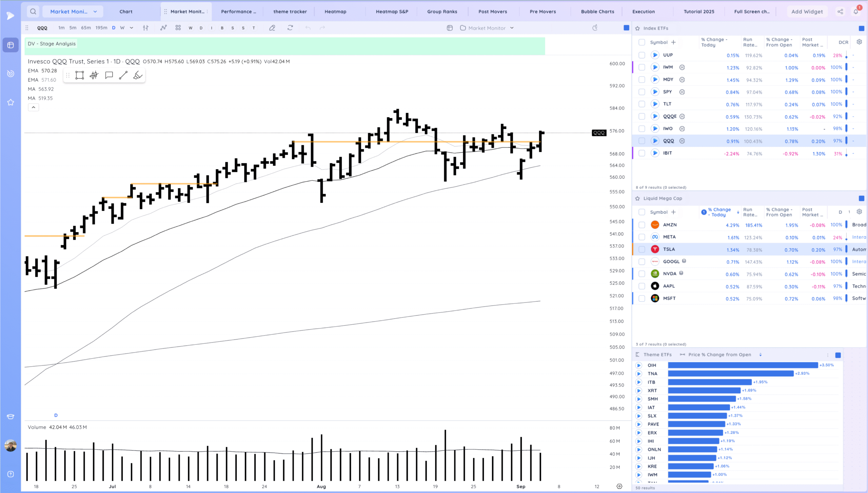Open Theme ETFs widget three-dot menu

click(828, 355)
